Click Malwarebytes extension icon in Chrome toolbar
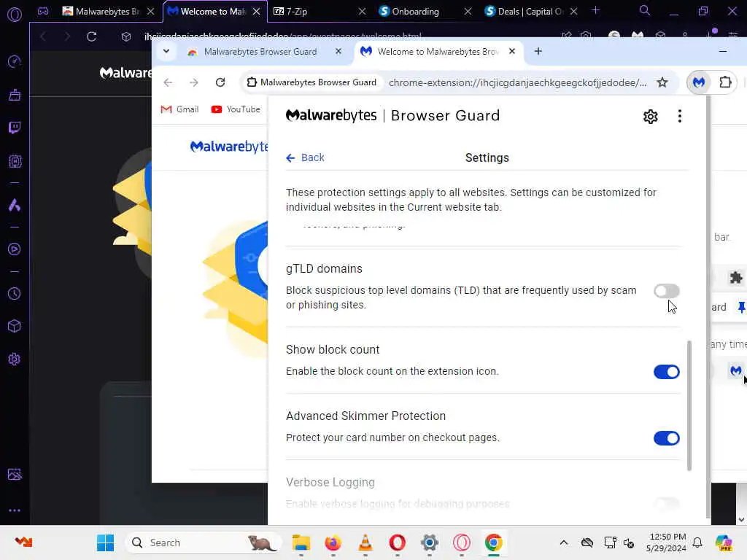Image resolution: width=747 pixels, height=560 pixels. tap(698, 82)
